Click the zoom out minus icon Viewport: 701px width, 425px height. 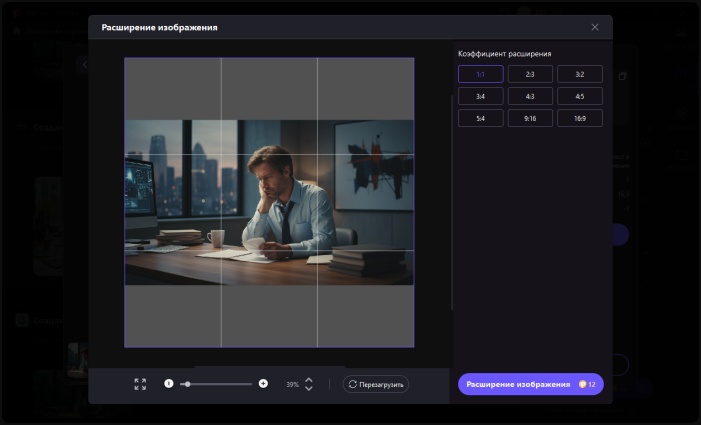click(x=169, y=383)
